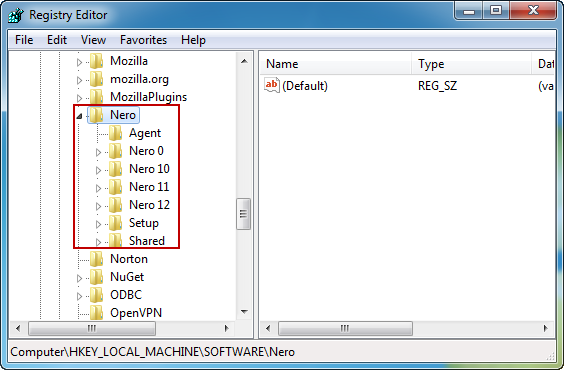This screenshot has height=370, width=564.
Task: Click the values pane scroll left arrow
Action: pyautogui.click(x=268, y=328)
